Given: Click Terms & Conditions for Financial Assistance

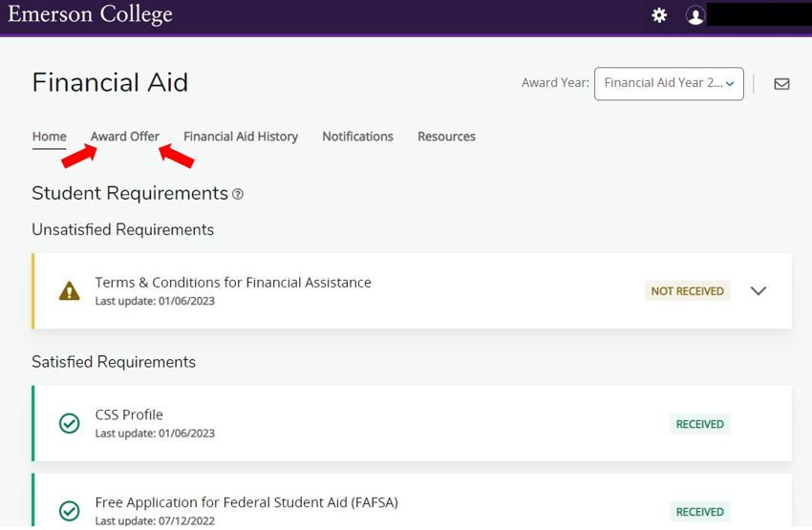Looking at the screenshot, I should [x=233, y=283].
